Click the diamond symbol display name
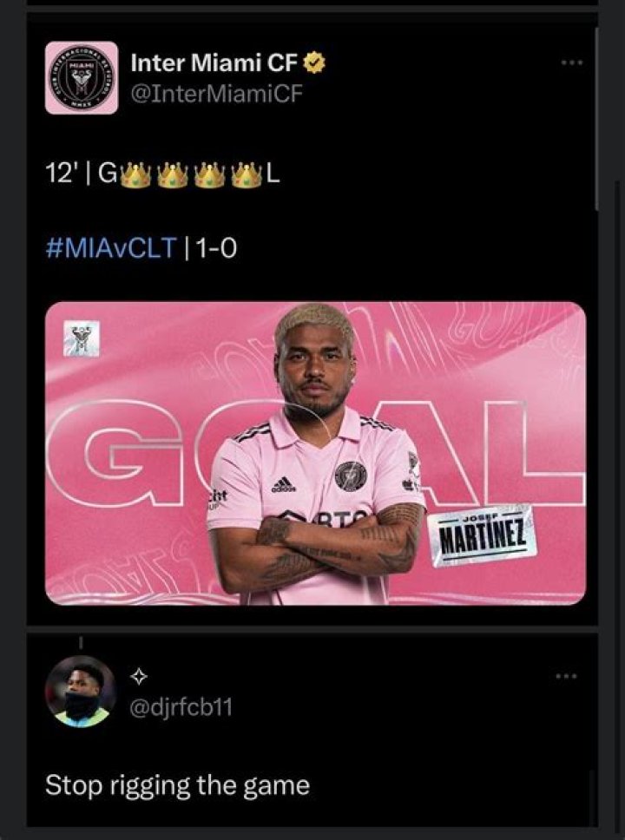Screen dimensions: 625x840 pyautogui.click(x=139, y=676)
